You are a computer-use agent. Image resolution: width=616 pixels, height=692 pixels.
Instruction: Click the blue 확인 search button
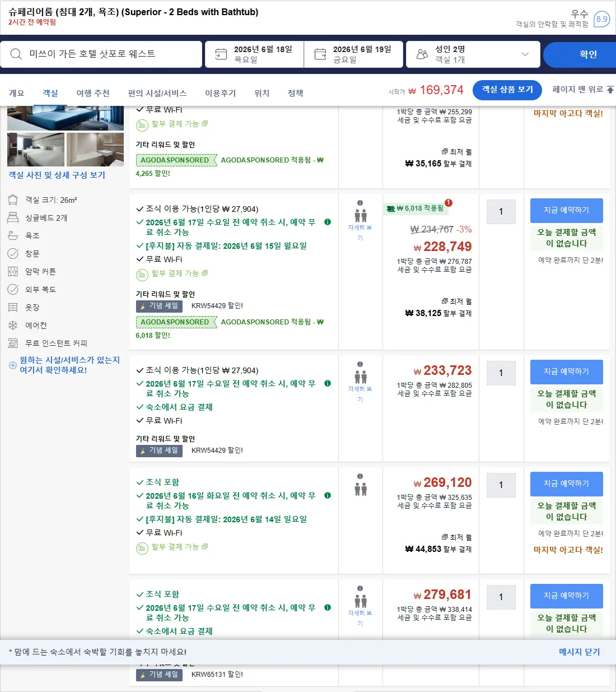point(580,54)
